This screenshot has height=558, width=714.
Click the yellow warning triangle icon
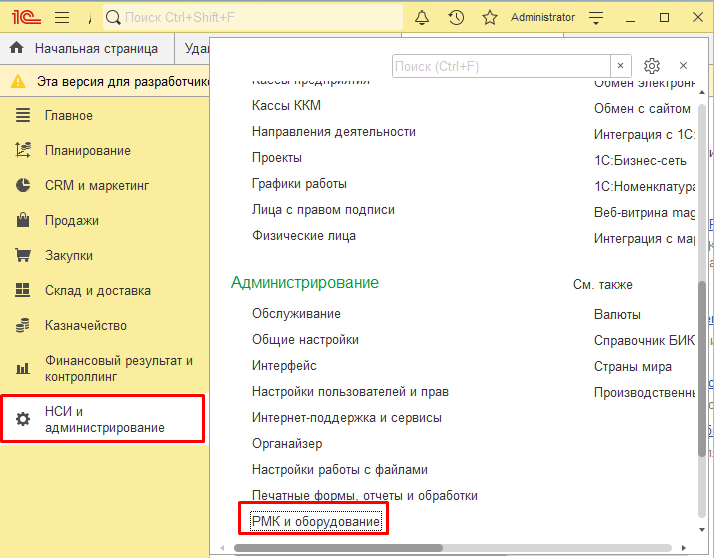18,82
